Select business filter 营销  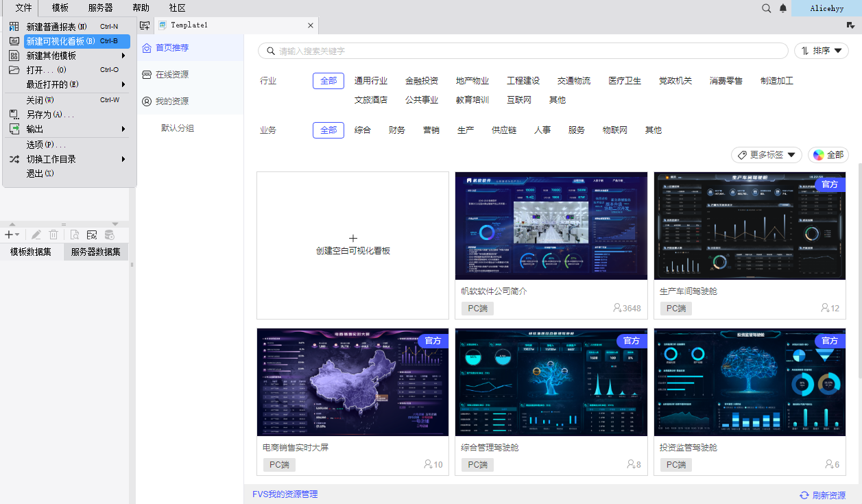tap(431, 130)
